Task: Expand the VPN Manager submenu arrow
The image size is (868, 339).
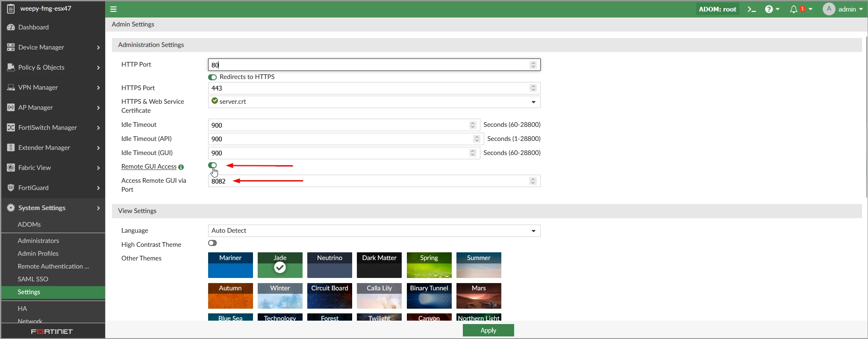Action: pyautogui.click(x=98, y=88)
